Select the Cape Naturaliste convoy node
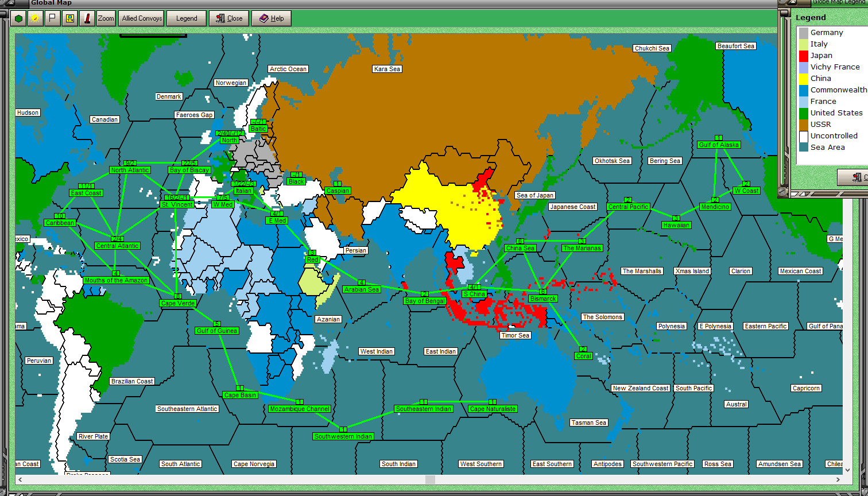868x496 pixels. point(493,409)
